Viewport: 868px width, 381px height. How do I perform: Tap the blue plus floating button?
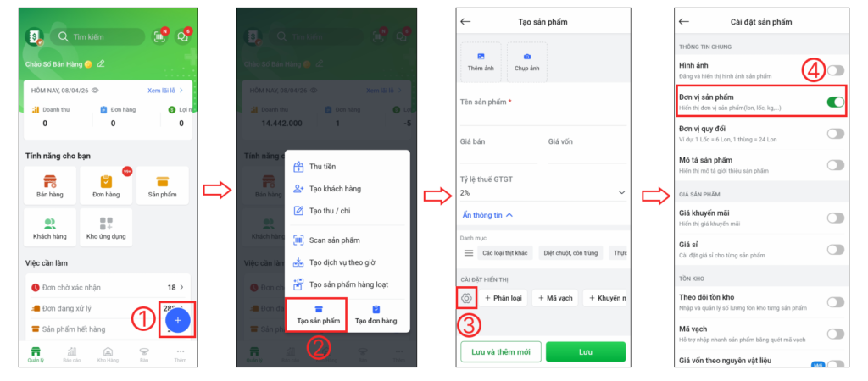[x=178, y=320]
